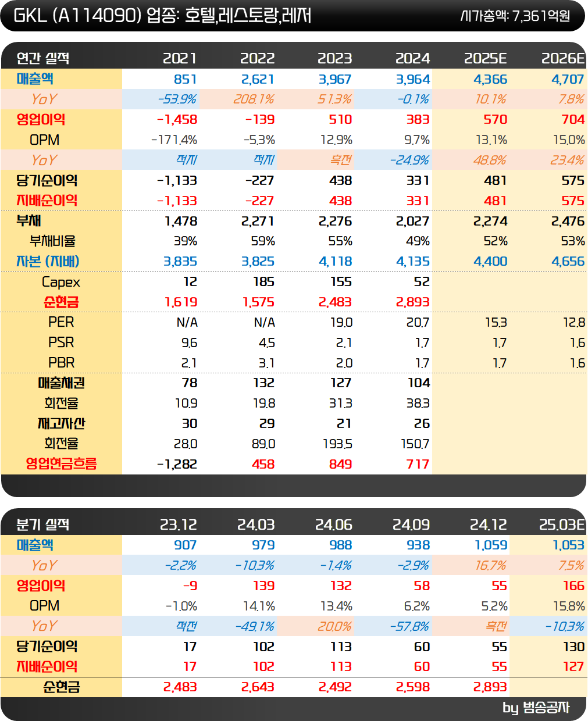Click the 시가총액: 7,361억원 label
Image resolution: width=588 pixels, height=721 pixels.
(x=515, y=16)
